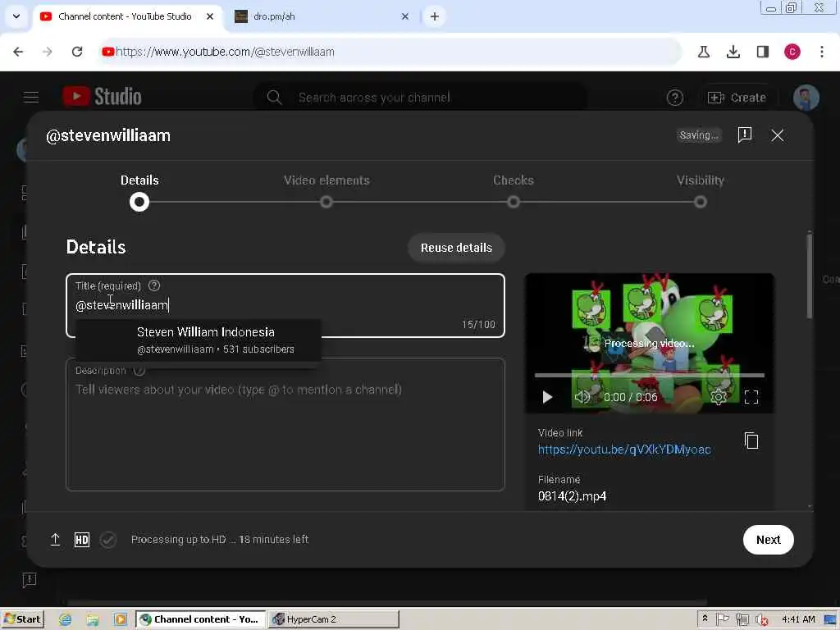This screenshot has height=630, width=840.
Task: Open the Windows Start menu
Action: 22,619
